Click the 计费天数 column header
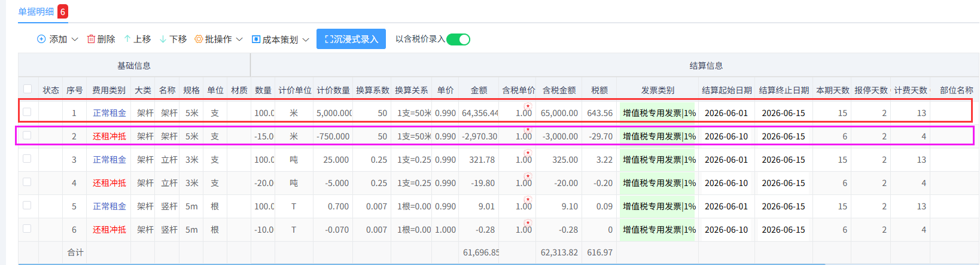980x265 pixels. 911,90
